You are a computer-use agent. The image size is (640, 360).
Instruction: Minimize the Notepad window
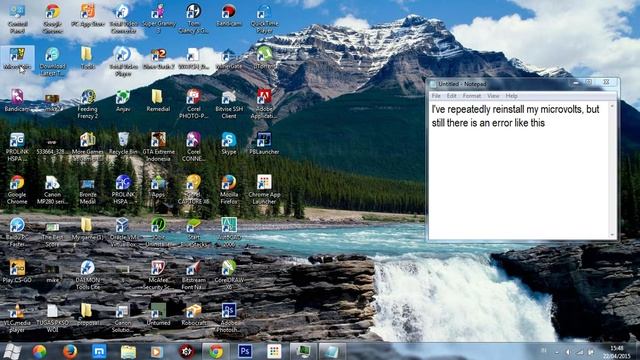pos(576,83)
